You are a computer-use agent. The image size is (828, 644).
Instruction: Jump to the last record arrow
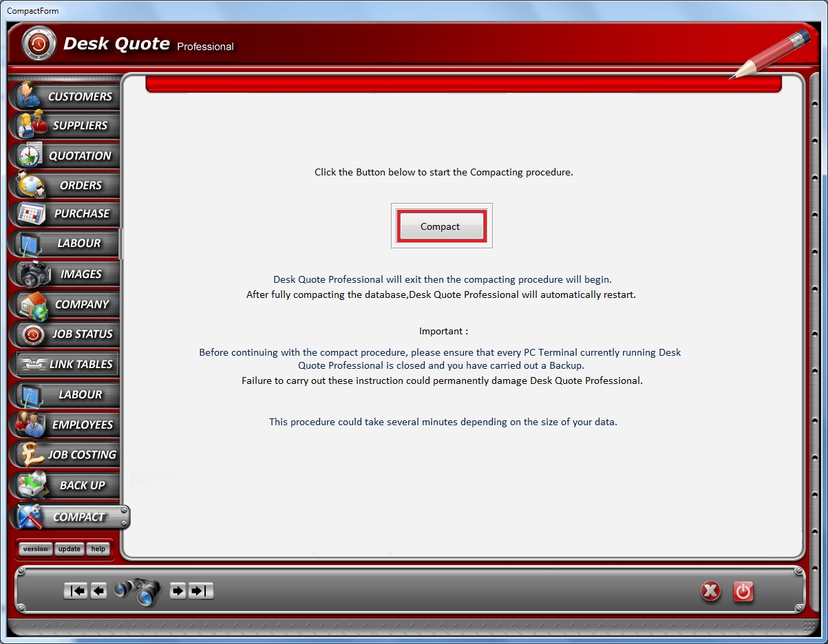[201, 591]
